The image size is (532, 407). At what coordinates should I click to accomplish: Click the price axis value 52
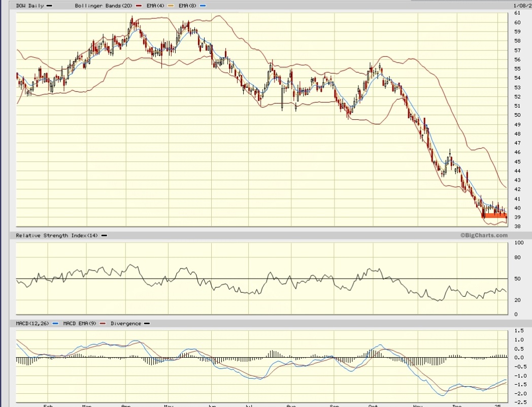pos(517,96)
